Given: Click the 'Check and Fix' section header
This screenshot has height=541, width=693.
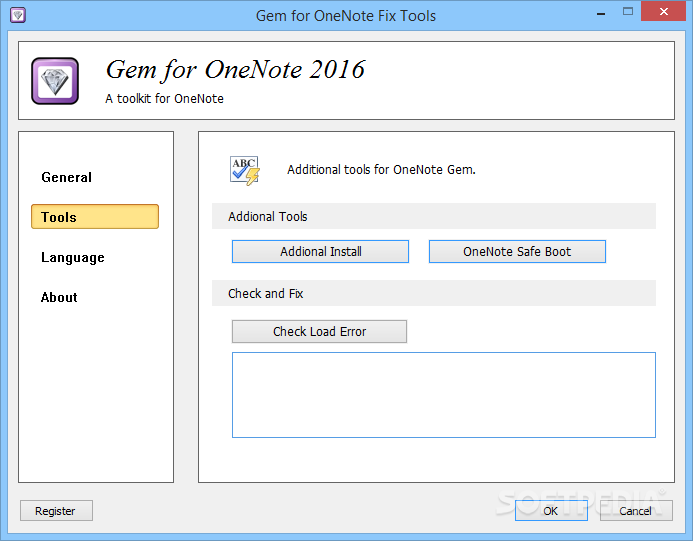Looking at the screenshot, I should [x=434, y=293].
